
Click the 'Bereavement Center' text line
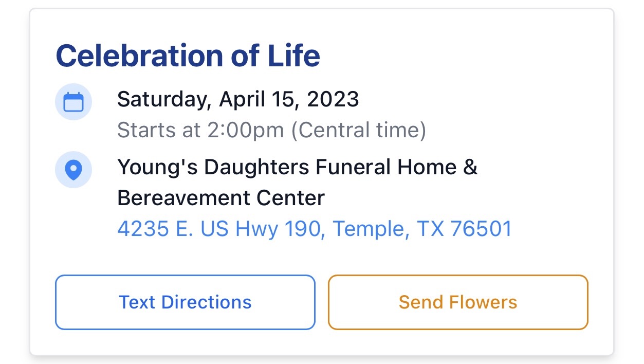pos(221,198)
